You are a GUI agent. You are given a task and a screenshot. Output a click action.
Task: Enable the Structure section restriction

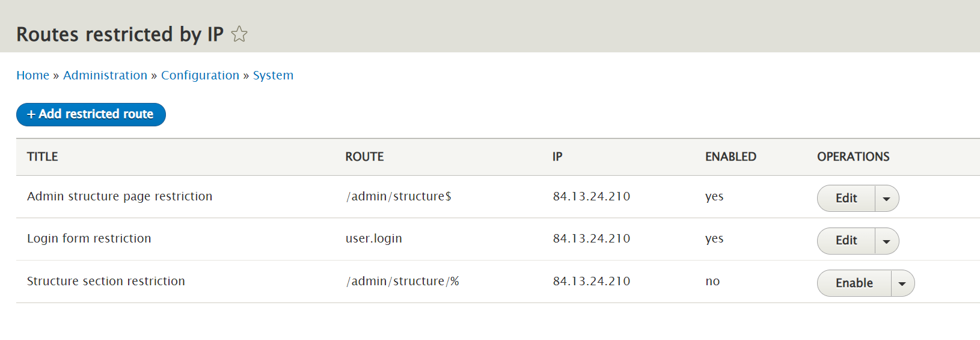[x=854, y=283]
